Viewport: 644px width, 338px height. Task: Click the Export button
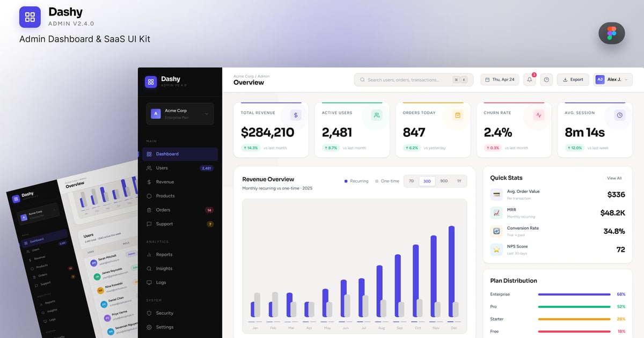tap(573, 79)
